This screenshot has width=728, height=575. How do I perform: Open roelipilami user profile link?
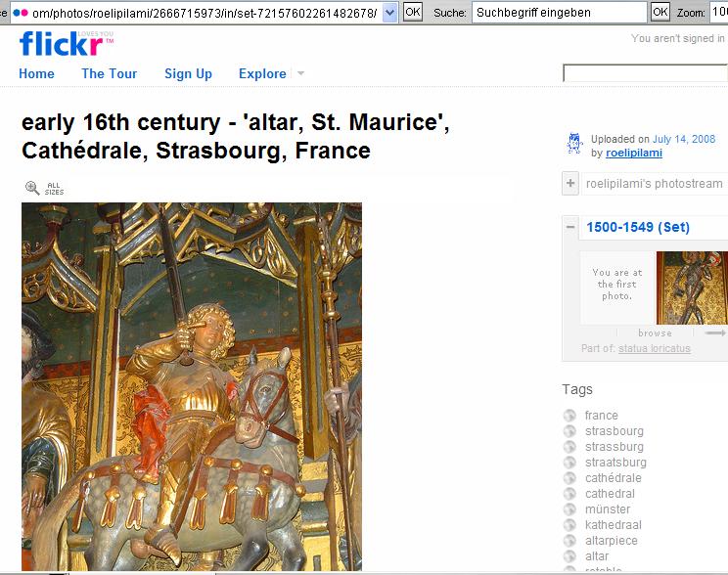pyautogui.click(x=634, y=153)
